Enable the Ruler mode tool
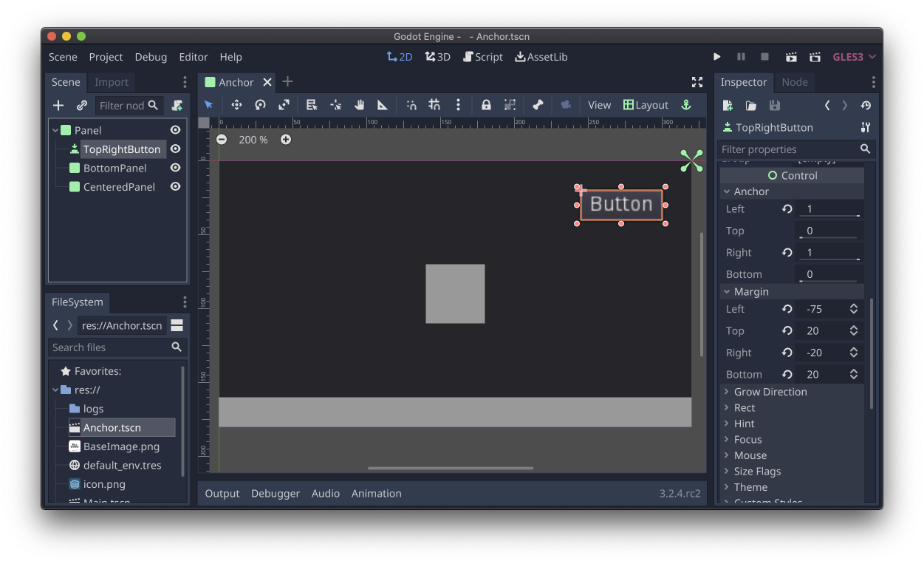This screenshot has width=924, height=564. (x=382, y=104)
